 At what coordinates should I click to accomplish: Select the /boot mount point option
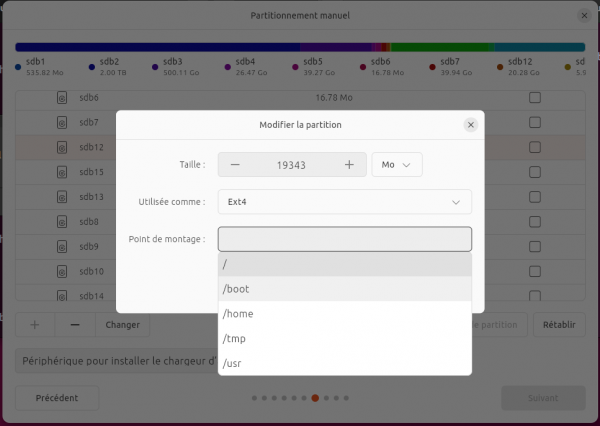pos(345,289)
